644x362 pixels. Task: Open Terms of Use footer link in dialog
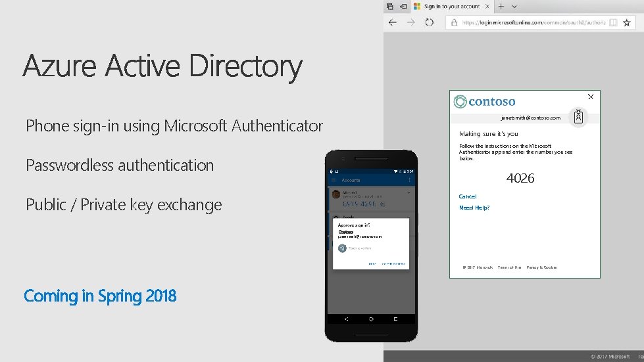click(509, 267)
